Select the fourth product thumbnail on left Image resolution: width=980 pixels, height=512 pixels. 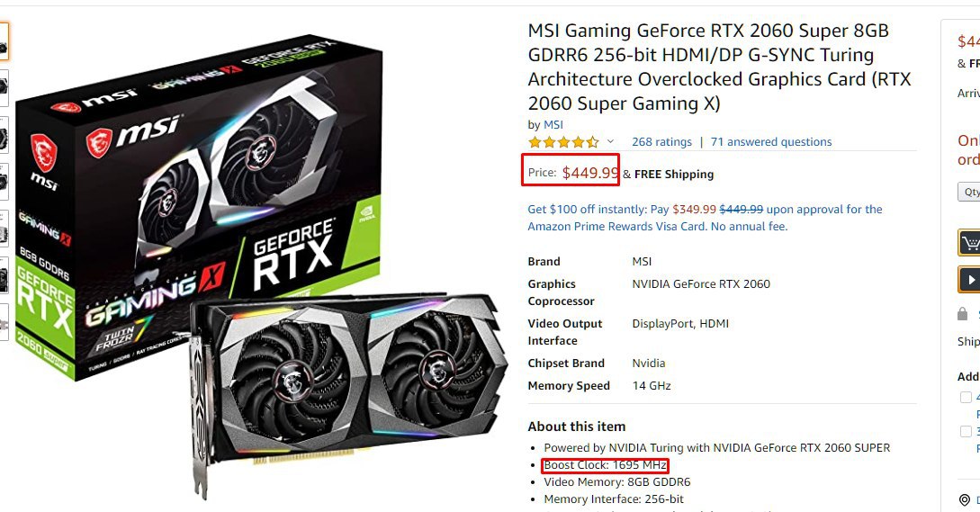click(x=4, y=181)
